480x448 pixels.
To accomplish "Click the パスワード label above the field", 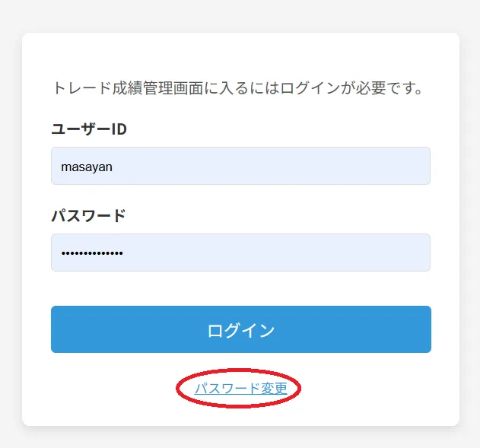I will (x=88, y=216).
